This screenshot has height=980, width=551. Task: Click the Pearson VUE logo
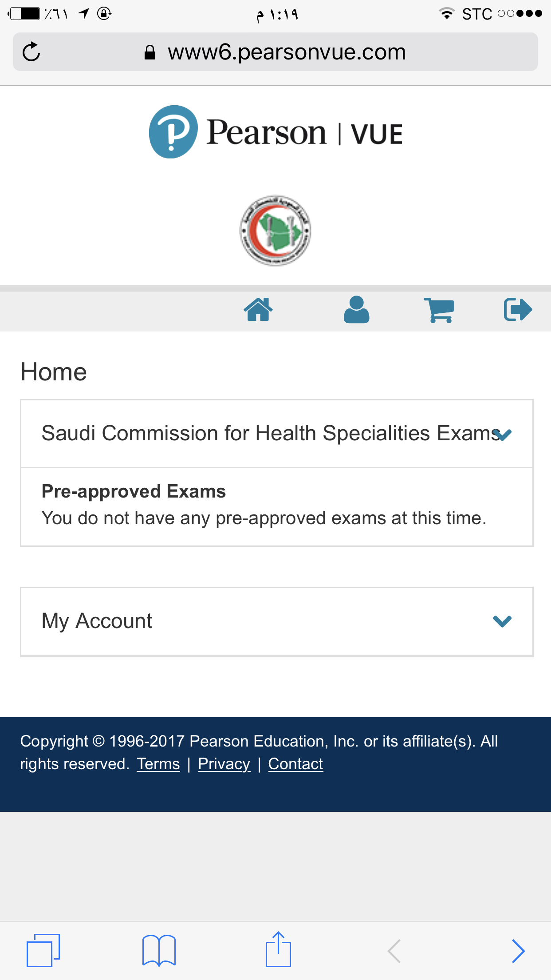[275, 132]
